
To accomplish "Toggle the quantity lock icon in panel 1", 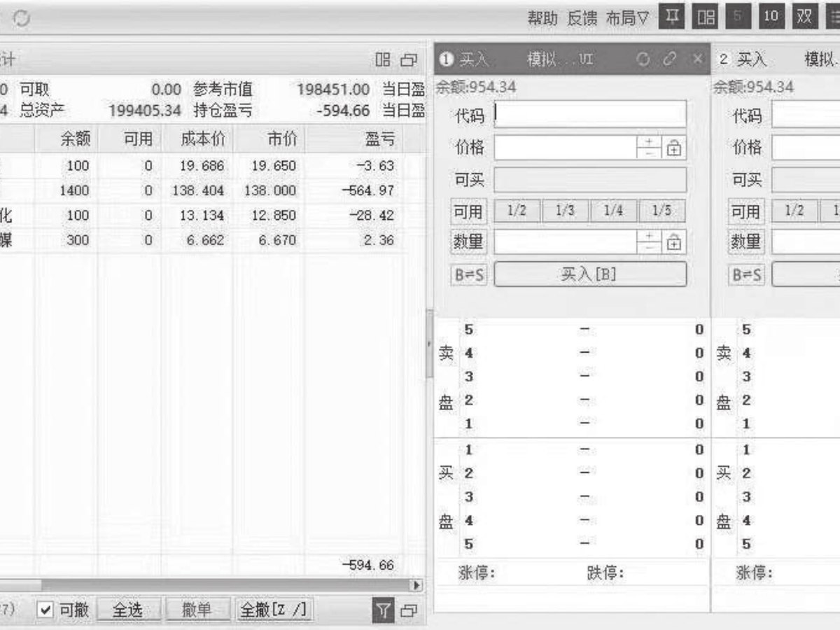I will click(674, 242).
